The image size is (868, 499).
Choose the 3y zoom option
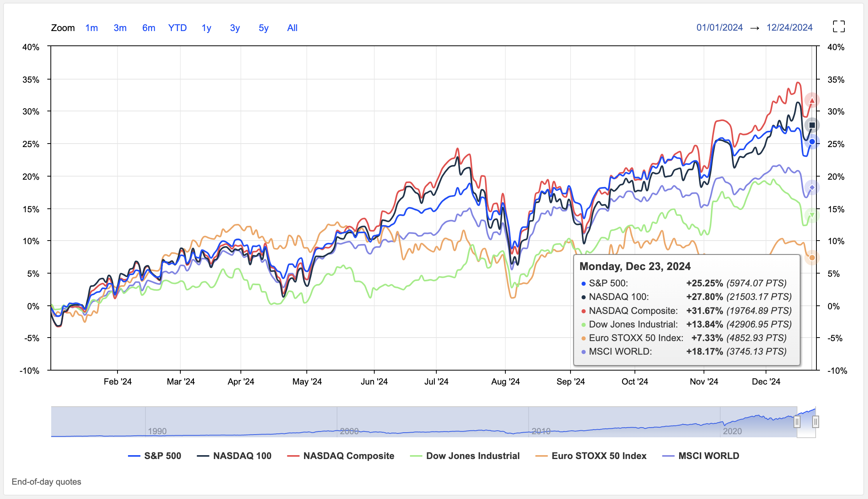[x=235, y=28]
